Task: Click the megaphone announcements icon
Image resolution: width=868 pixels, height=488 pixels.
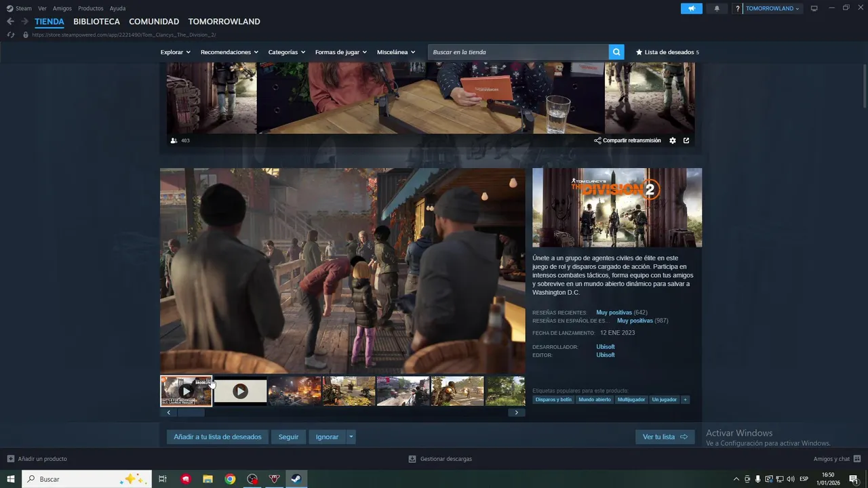Action: pos(692,8)
